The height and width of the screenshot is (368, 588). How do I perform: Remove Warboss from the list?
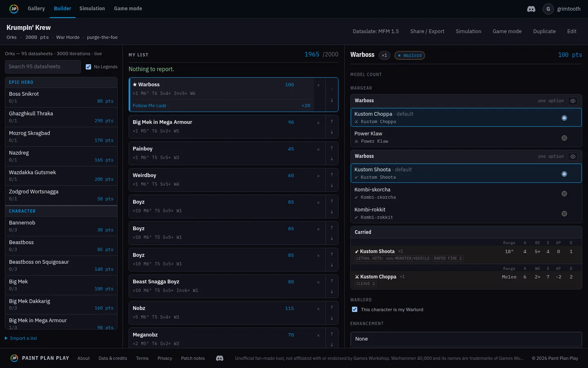[318, 85]
